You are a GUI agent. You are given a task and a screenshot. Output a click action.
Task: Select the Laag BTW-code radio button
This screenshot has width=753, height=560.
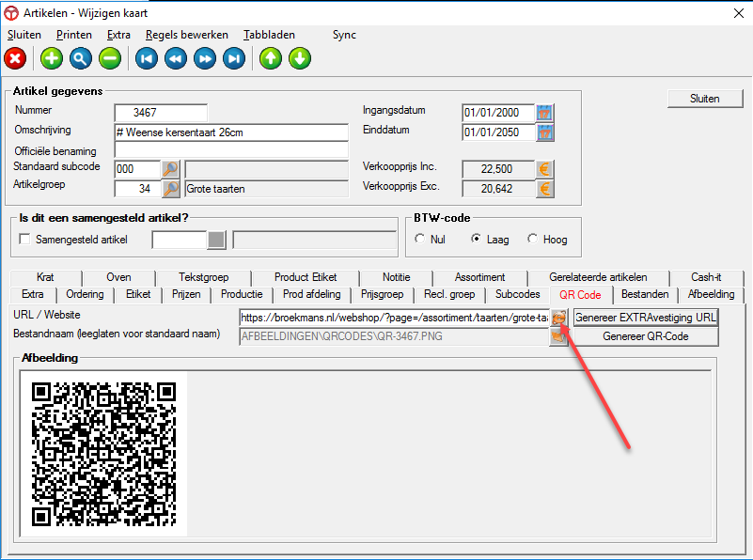[476, 239]
